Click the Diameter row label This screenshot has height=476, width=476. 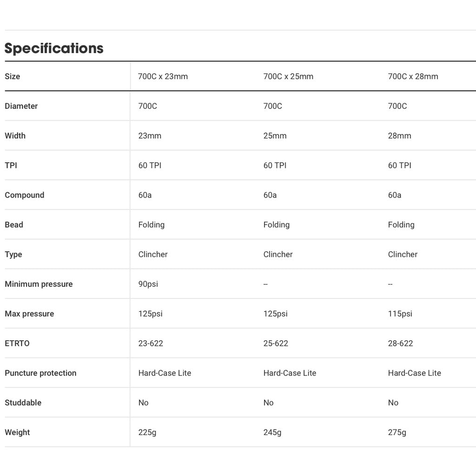[21, 106]
